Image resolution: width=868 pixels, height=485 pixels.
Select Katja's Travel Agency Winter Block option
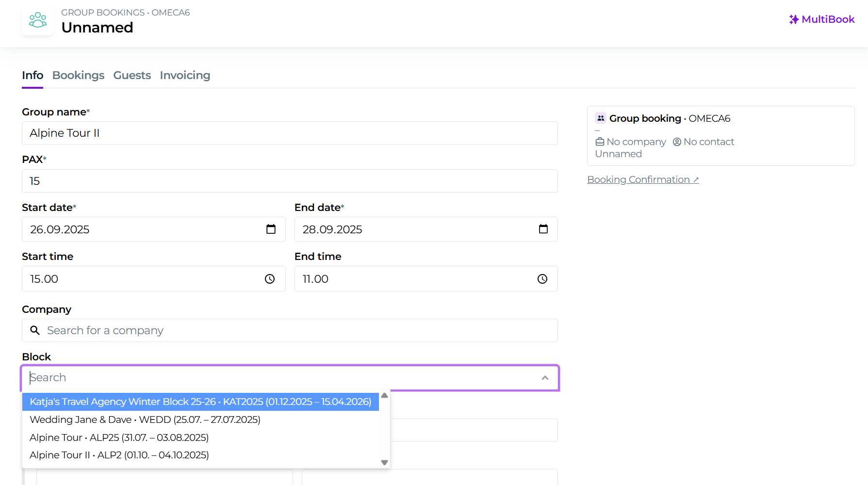200,402
